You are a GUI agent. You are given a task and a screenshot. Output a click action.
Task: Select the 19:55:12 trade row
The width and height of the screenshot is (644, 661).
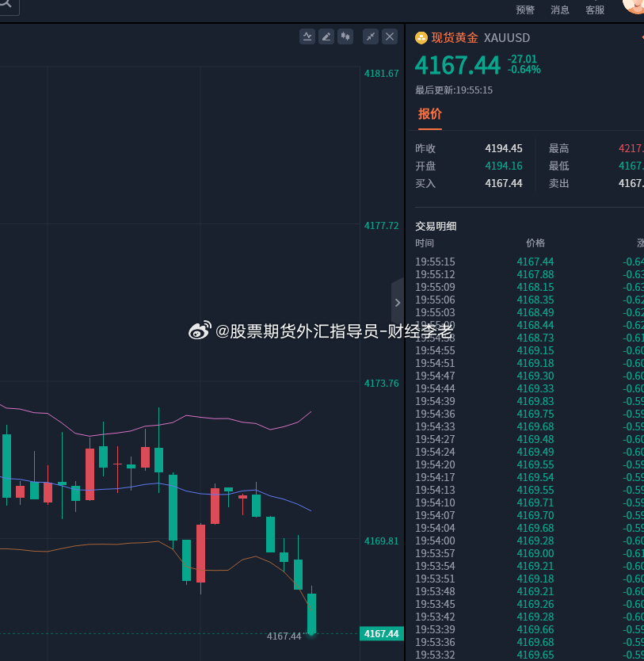point(529,274)
